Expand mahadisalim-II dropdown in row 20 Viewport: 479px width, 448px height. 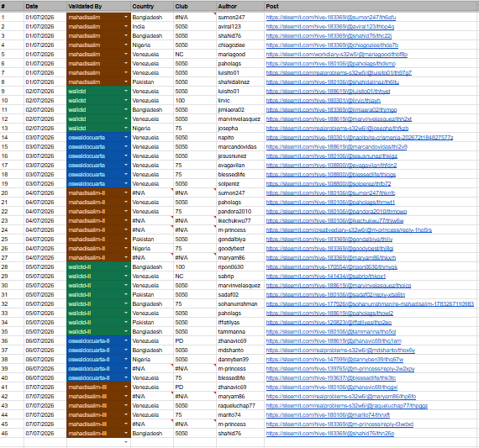point(126,192)
